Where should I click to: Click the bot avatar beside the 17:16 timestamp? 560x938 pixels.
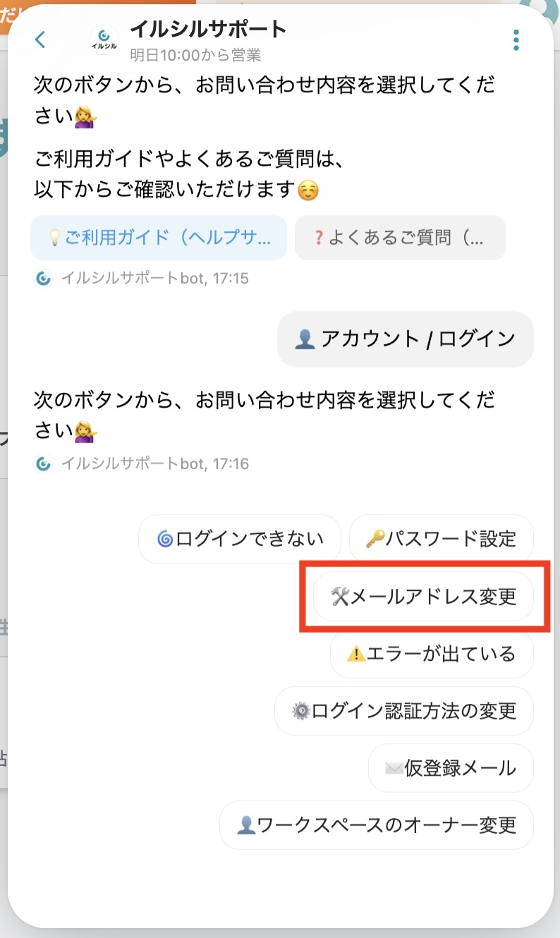(x=43, y=464)
